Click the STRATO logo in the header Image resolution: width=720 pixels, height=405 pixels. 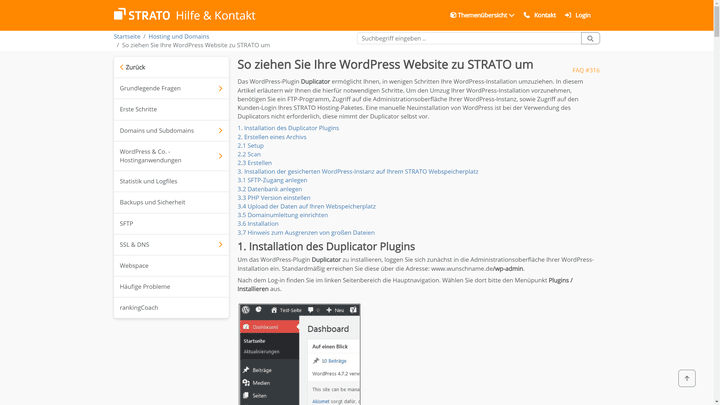(x=142, y=15)
